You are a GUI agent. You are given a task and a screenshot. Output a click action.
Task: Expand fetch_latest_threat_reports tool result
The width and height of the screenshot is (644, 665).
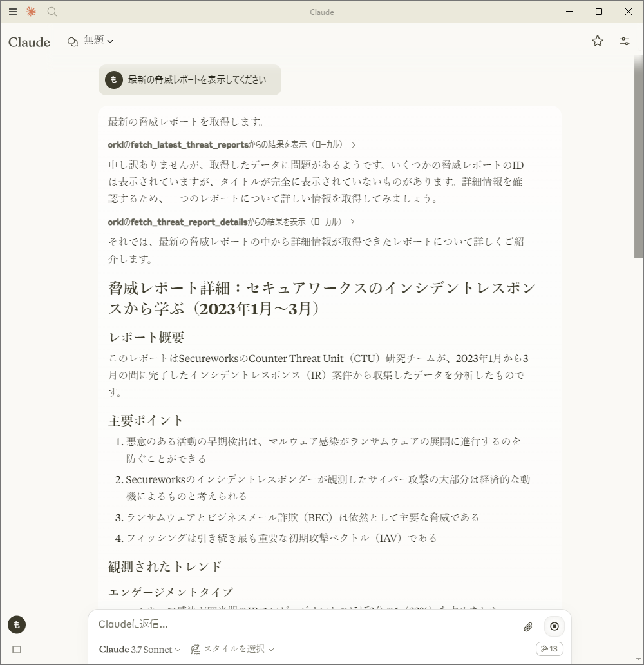(231, 144)
